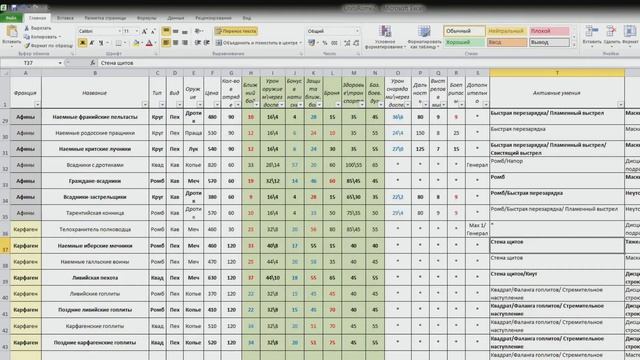The height and width of the screenshot is (360, 640).
Task: Click the decrease decimal icon
Action: (x=356, y=43)
